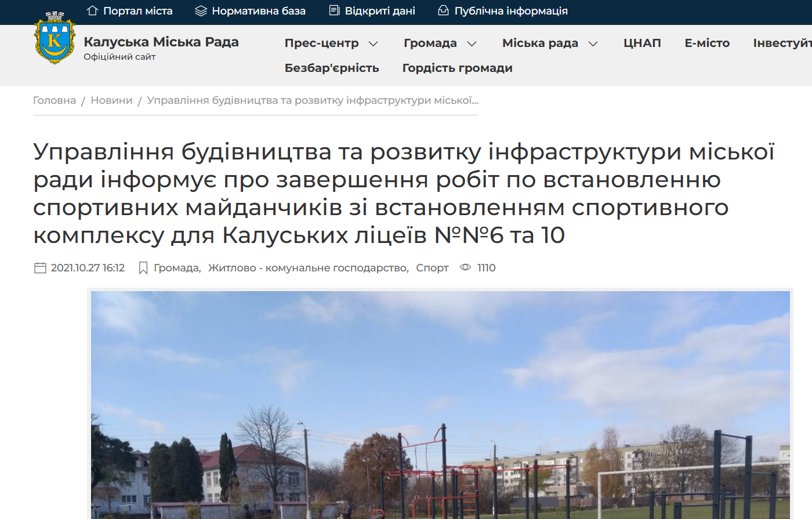
Task: Click the Kalush coat of arms logo
Action: [x=55, y=38]
